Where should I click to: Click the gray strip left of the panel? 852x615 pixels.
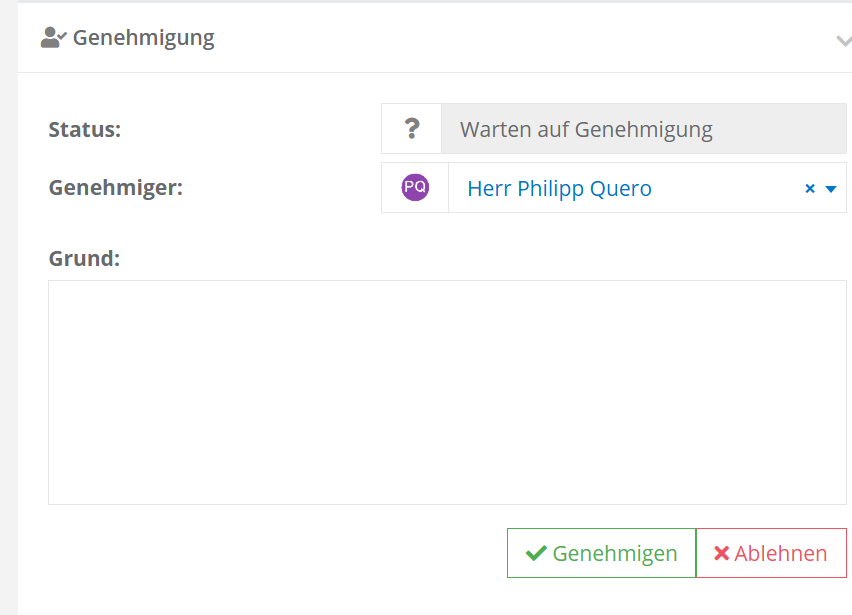coord(8,300)
